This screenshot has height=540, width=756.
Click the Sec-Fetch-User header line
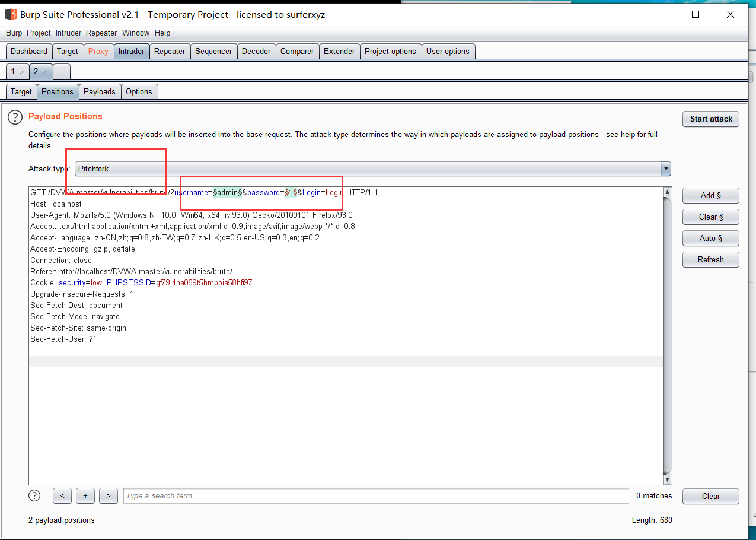point(63,339)
